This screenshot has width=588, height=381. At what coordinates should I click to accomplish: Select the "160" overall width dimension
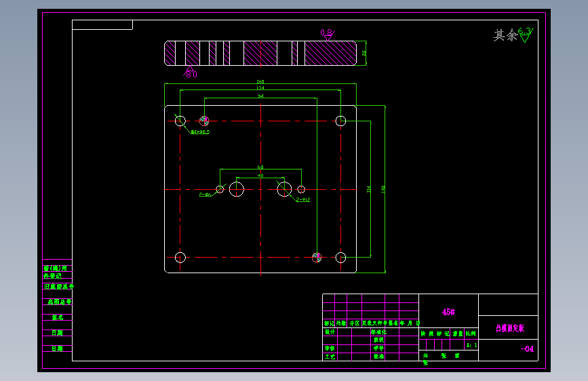[260, 81]
